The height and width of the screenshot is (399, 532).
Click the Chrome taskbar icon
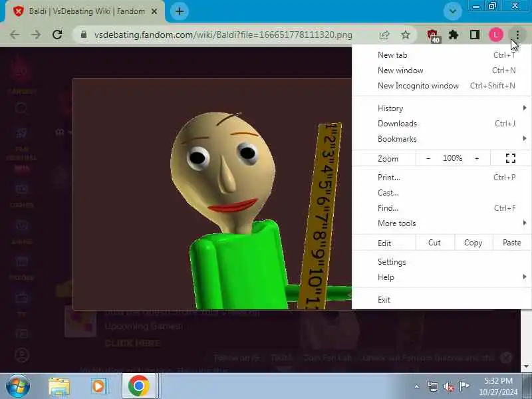(x=139, y=386)
